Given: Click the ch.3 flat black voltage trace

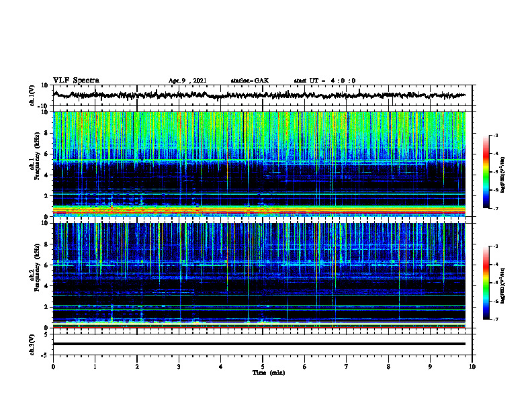Looking at the screenshot, I should tap(259, 344).
